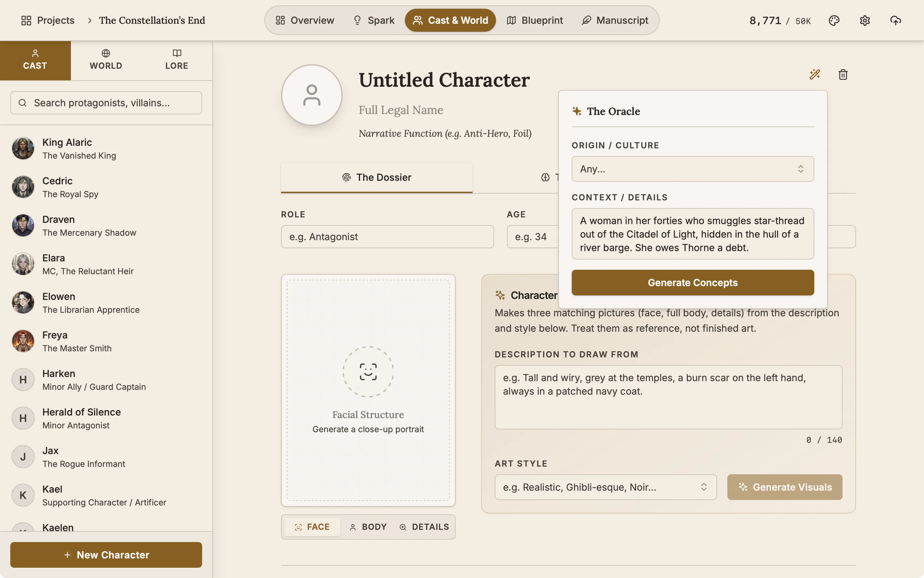
Task: Click the Oracle sparkle icon
Action: 577,111
